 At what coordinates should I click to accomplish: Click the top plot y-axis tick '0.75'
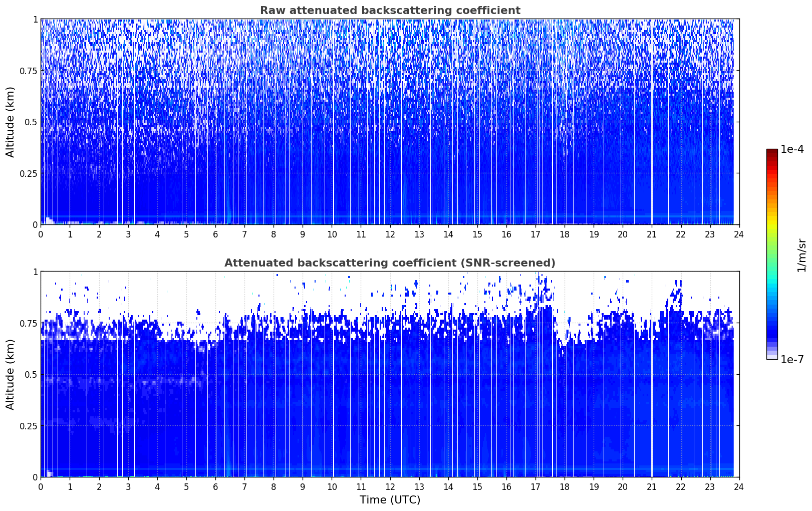[x=29, y=71]
